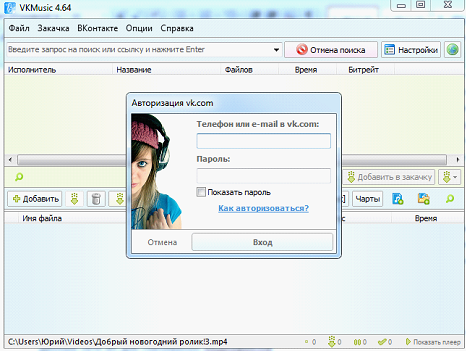This screenshot has height=362, width=466.
Task: Click the Отмена поиска button
Action: tap(331, 50)
